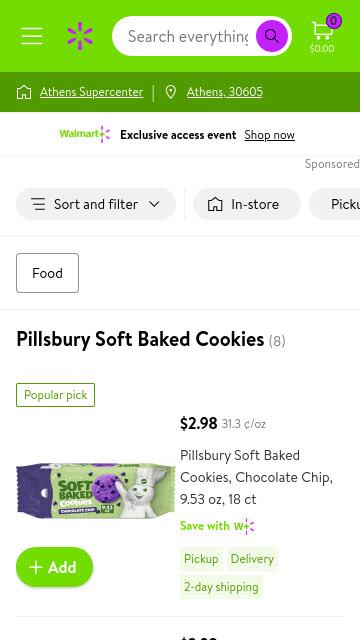The height and width of the screenshot is (640, 360).
Task: Select the Food category tab
Action: [47, 273]
